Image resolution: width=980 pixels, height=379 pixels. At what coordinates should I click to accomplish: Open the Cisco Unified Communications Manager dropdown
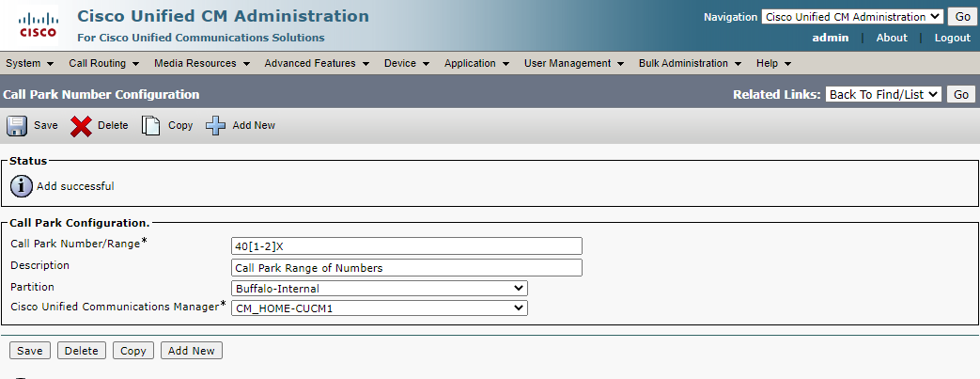(380, 308)
